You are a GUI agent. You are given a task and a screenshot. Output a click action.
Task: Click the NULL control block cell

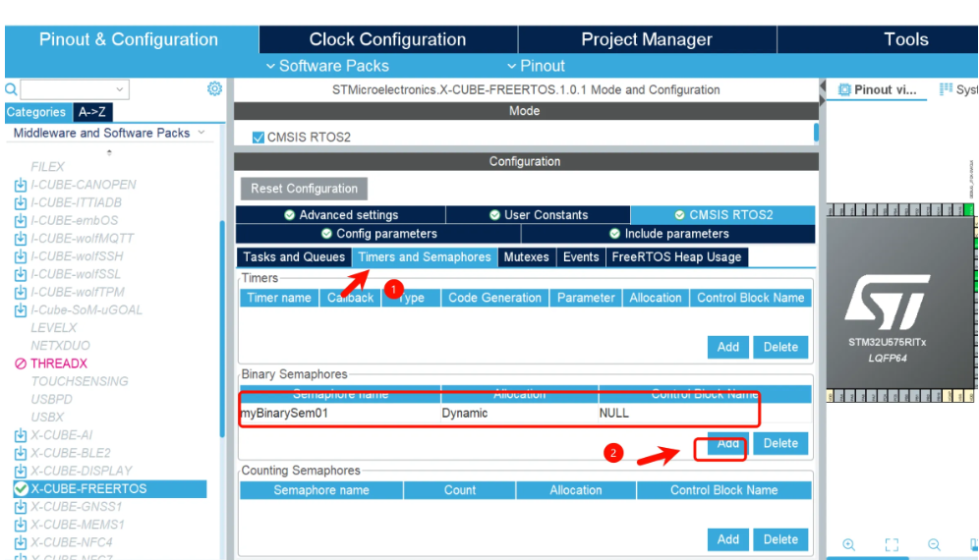point(705,414)
